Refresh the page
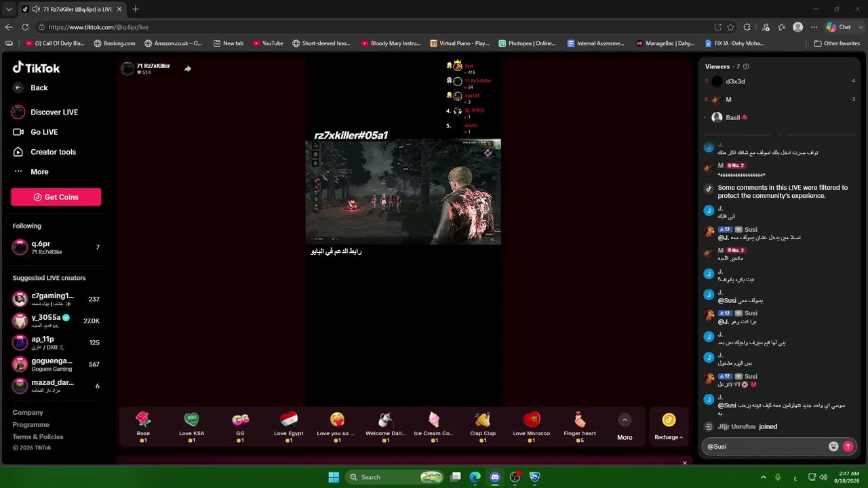The width and height of the screenshot is (868, 488). coord(25,27)
